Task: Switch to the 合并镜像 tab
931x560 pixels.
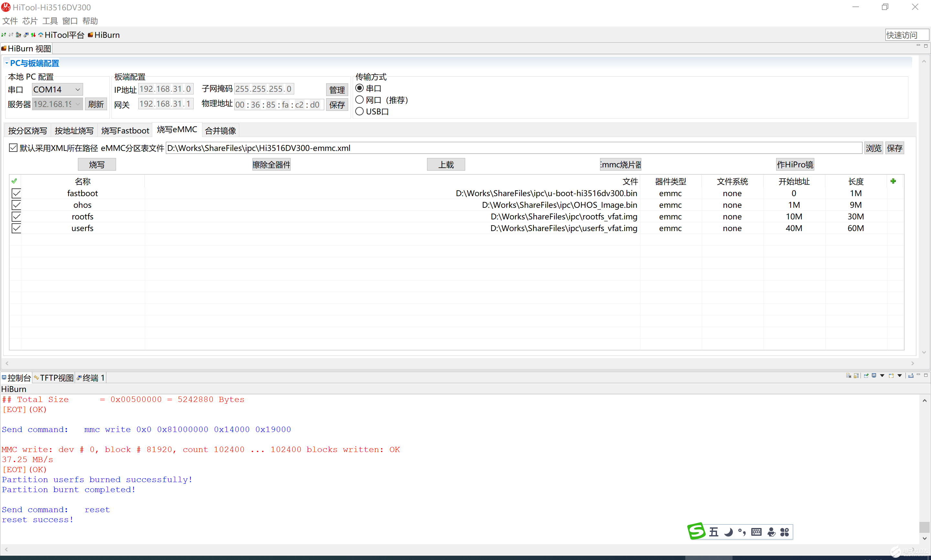Action: coord(220,131)
